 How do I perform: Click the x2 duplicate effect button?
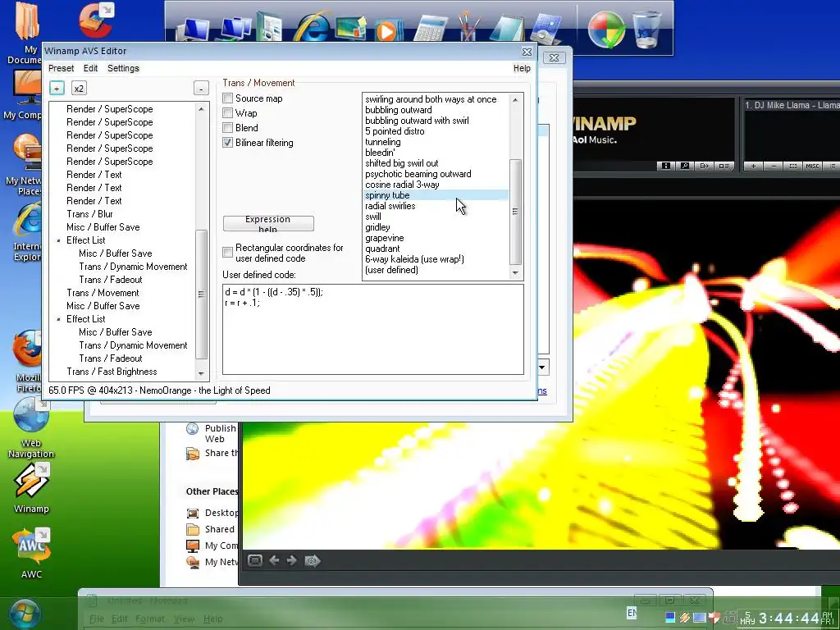point(79,89)
